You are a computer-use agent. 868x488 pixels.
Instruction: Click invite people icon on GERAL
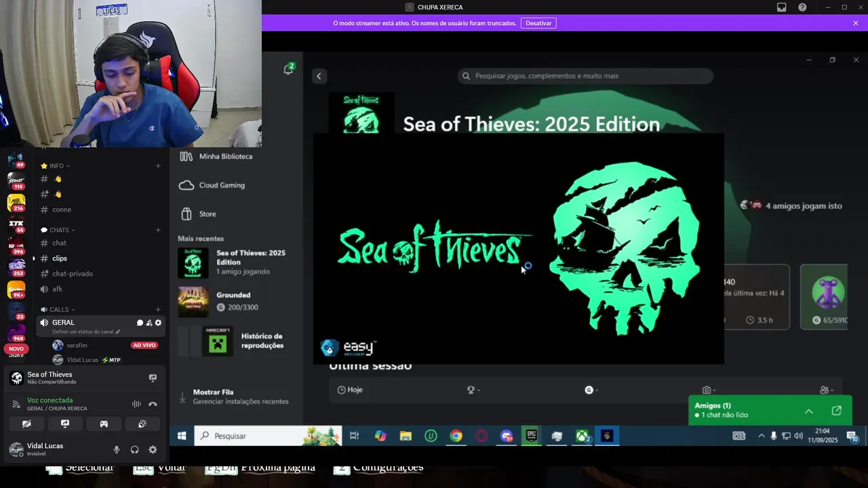[x=149, y=323]
